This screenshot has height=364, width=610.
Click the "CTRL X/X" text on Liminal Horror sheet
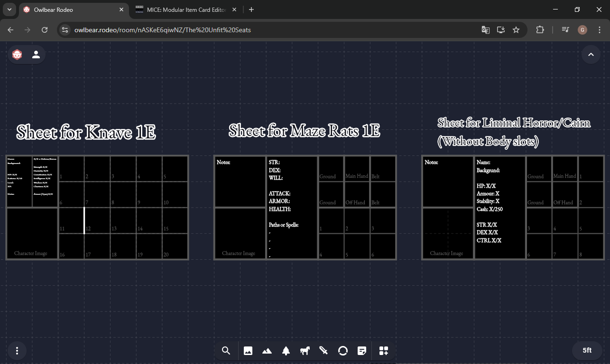point(489,240)
